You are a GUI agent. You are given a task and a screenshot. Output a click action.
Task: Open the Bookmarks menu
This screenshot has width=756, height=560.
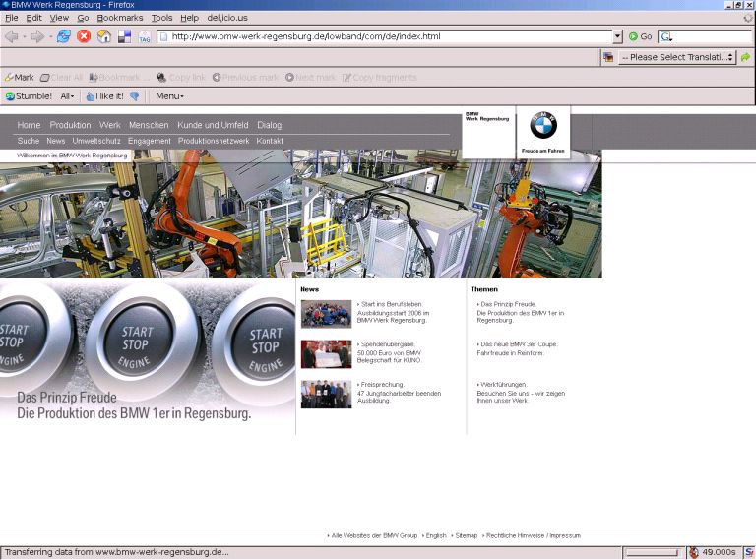[x=119, y=18]
